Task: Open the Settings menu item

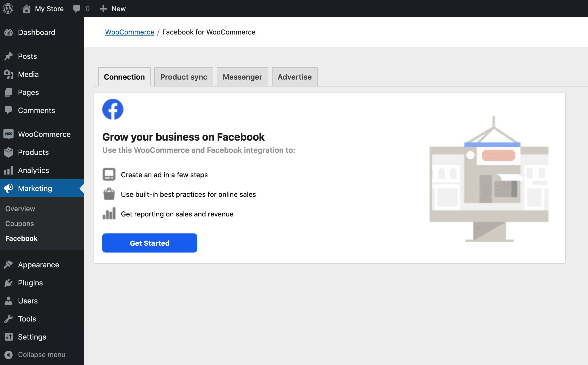Action: 42,337
